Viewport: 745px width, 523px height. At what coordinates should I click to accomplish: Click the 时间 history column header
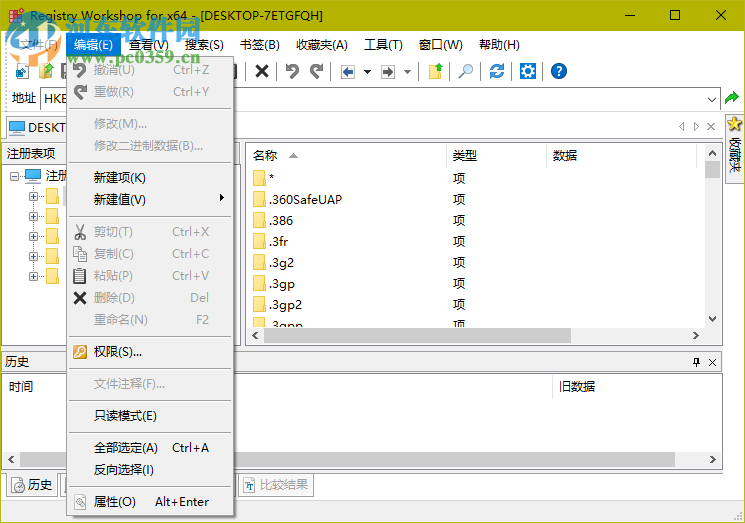click(20, 387)
